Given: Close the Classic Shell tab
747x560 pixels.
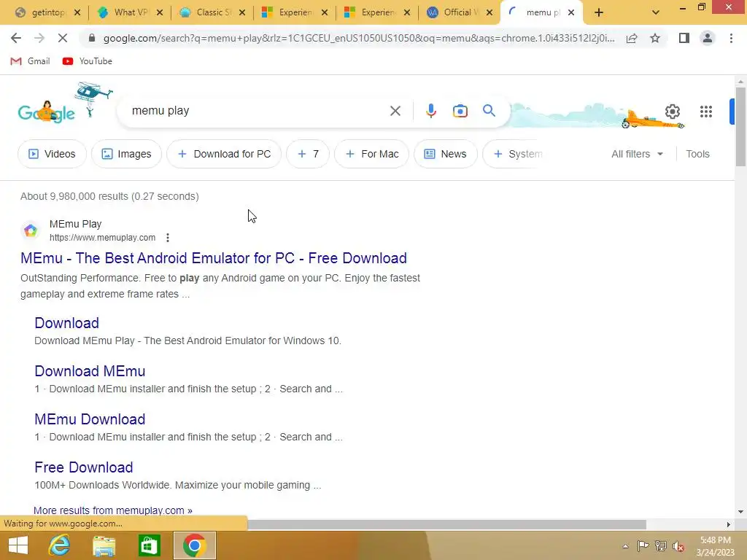Looking at the screenshot, I should pos(242,12).
